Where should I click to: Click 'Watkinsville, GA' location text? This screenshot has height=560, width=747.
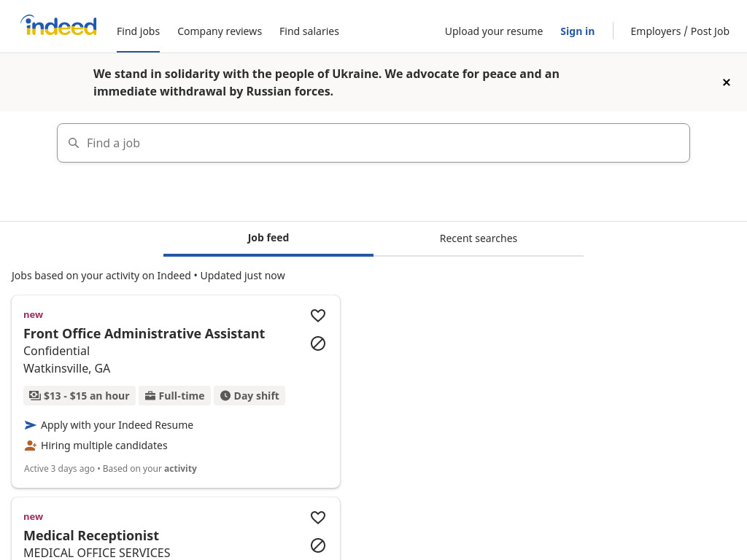[x=66, y=368]
